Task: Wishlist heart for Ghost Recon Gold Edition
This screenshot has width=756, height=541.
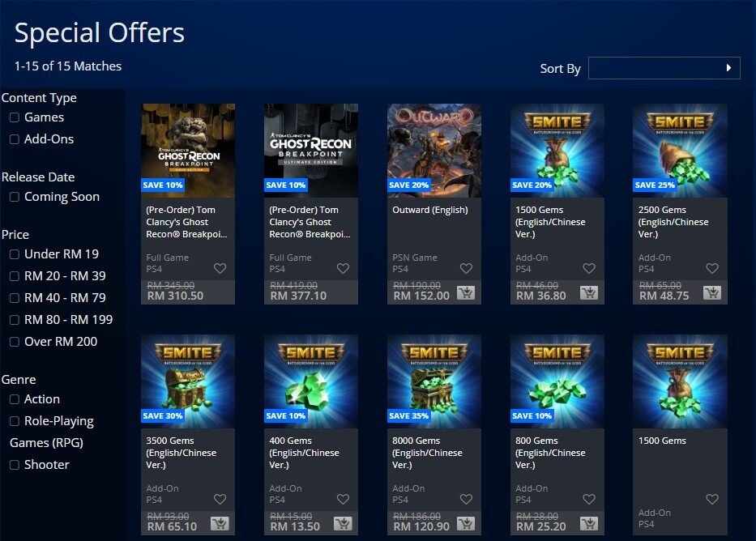Action: pyautogui.click(x=220, y=268)
